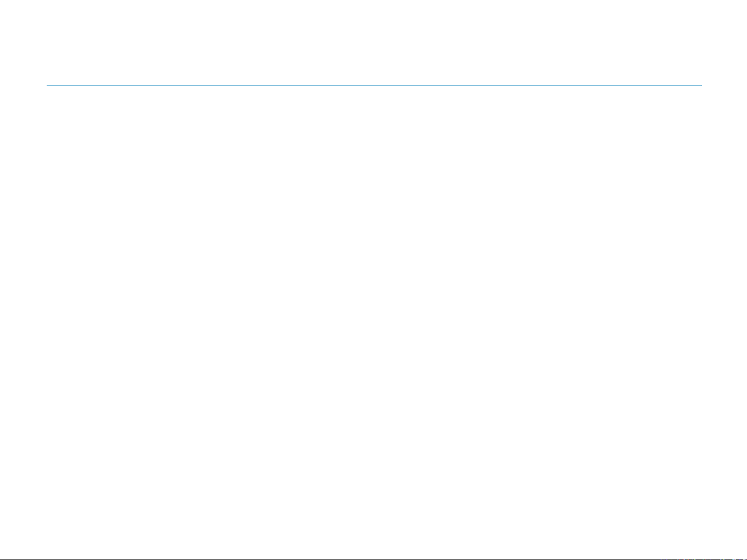
Task: Click the thin dark strip along the bottom edge
Action: click(x=311, y=559)
